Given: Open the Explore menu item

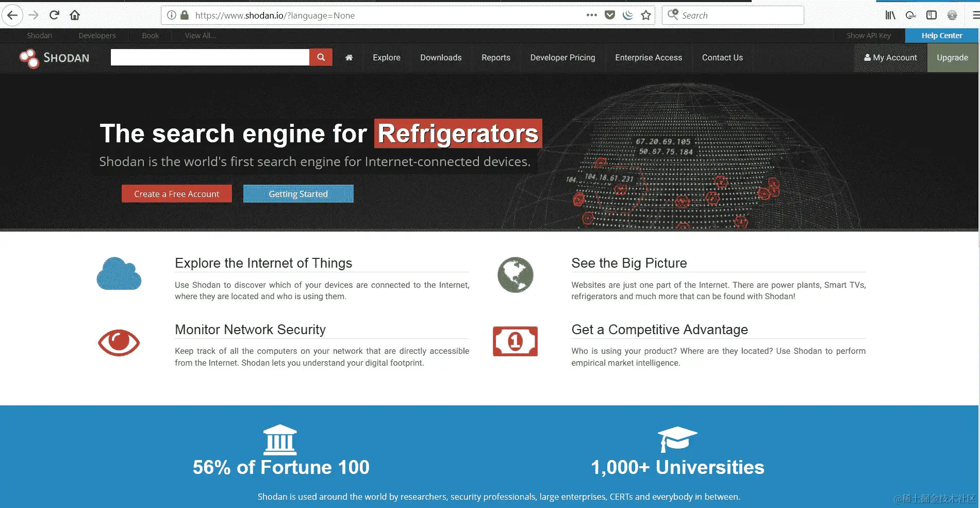Looking at the screenshot, I should coord(387,58).
